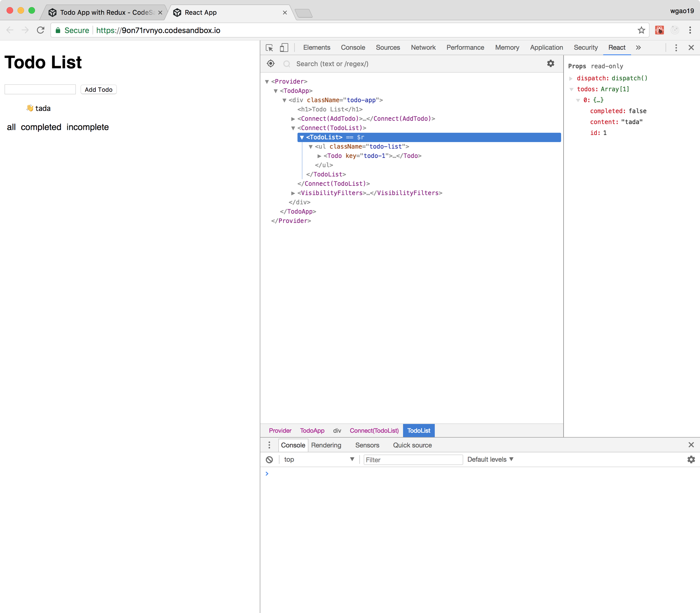Screen dimensions: 700x613
Task: Open the top context dropdown
Action: click(318, 459)
